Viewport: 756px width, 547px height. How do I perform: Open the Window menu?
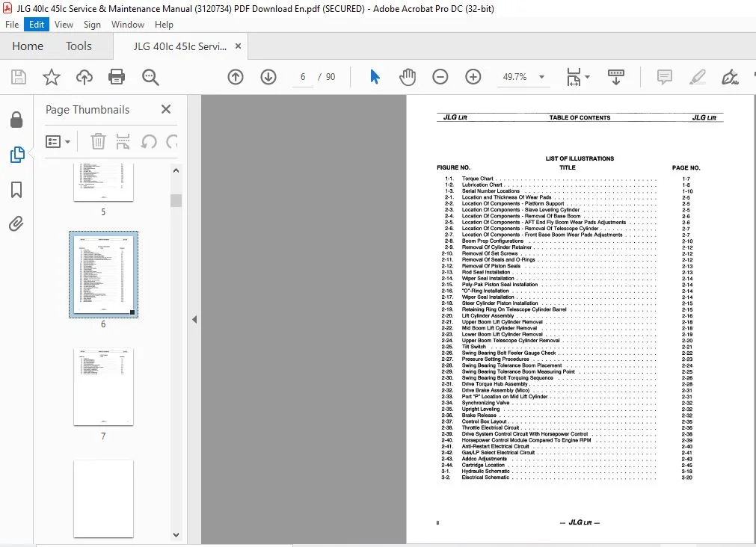coord(128,25)
